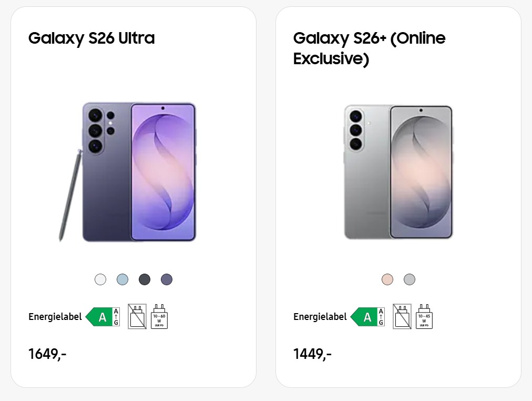Click the Galaxy S26+ energy class A badge

pos(367,317)
